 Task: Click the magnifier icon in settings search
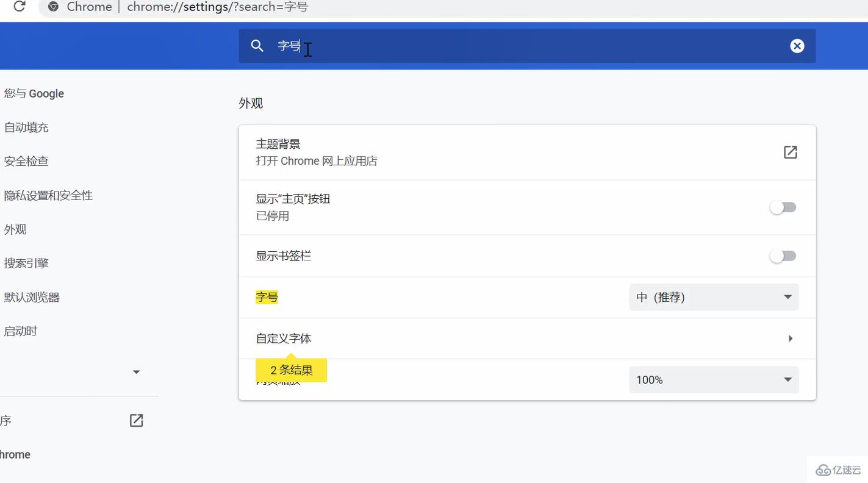pos(257,46)
